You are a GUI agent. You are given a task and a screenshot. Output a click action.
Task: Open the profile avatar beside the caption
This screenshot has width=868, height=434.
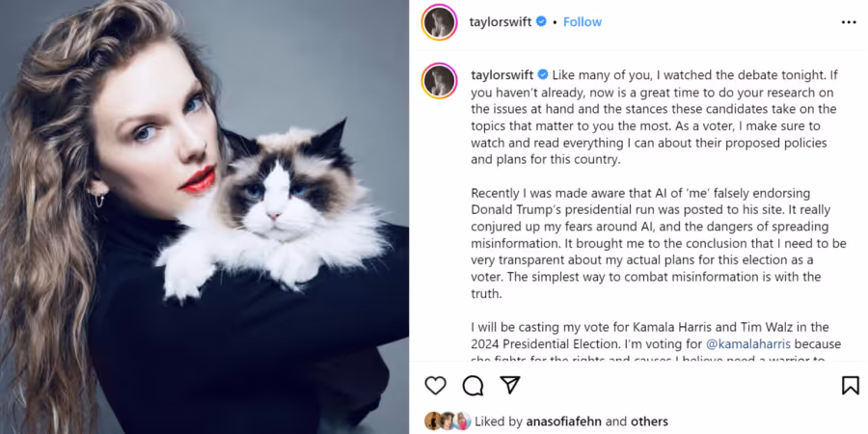[440, 81]
